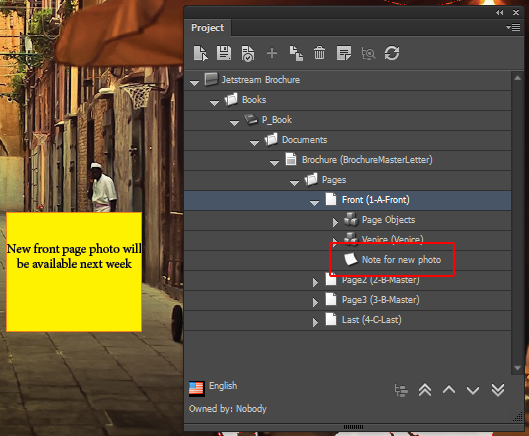Expand Page2 (2-B-Master) in tree
This screenshot has height=436, width=529.
tap(315, 282)
